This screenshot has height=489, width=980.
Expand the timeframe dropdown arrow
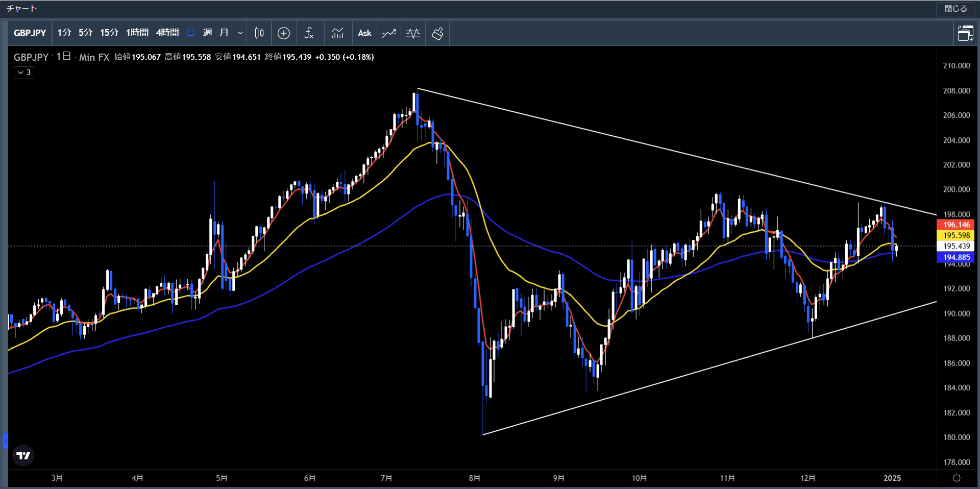point(240,33)
